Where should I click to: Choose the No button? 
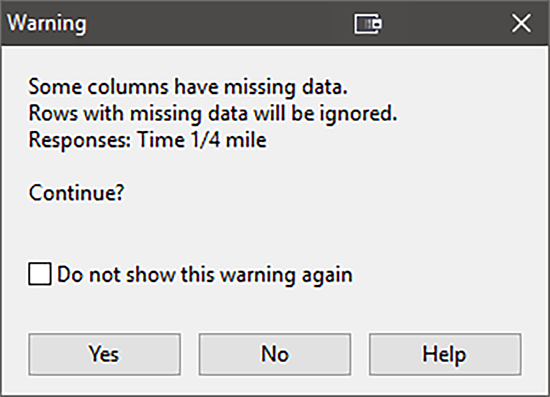[275, 354]
